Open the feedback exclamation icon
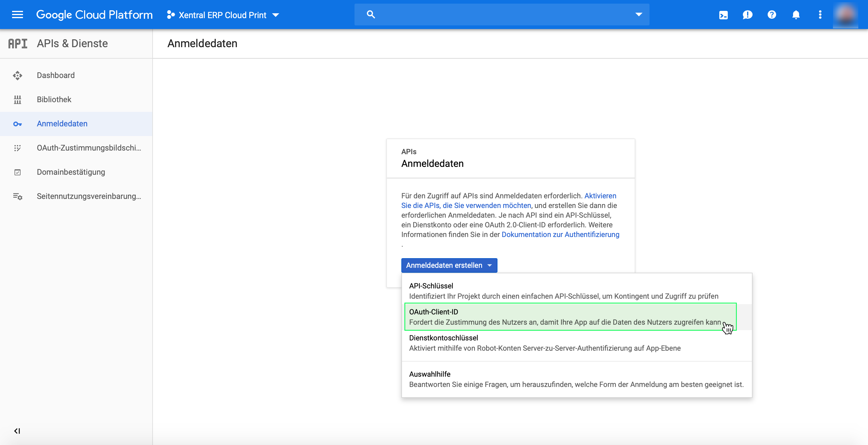868x445 pixels. tap(747, 15)
